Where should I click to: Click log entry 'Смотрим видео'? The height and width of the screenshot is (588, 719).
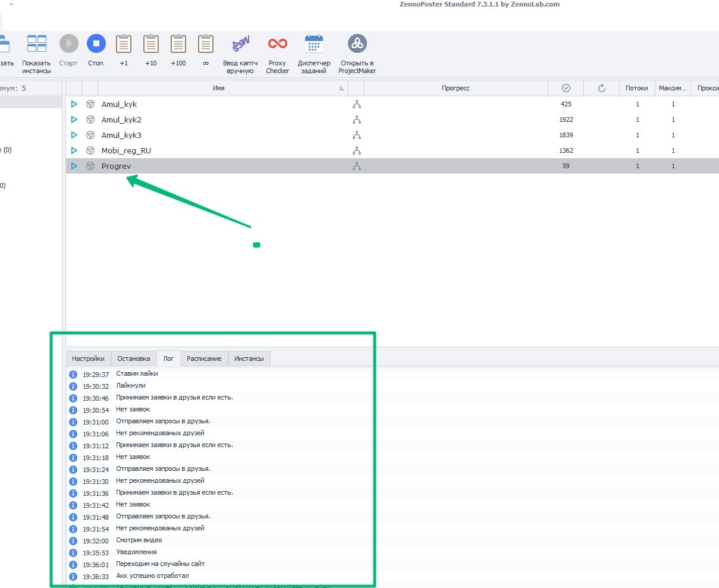tap(139, 540)
